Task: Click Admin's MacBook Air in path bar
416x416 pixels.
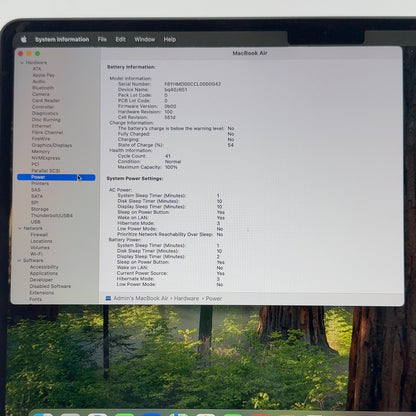Action: tap(141, 298)
